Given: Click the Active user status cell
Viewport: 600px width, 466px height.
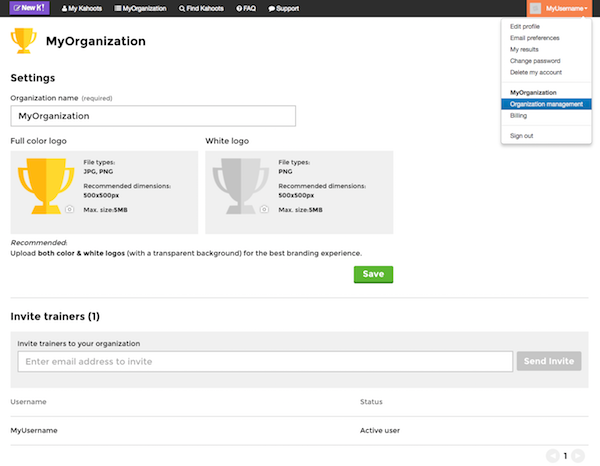Looking at the screenshot, I should (x=380, y=430).
